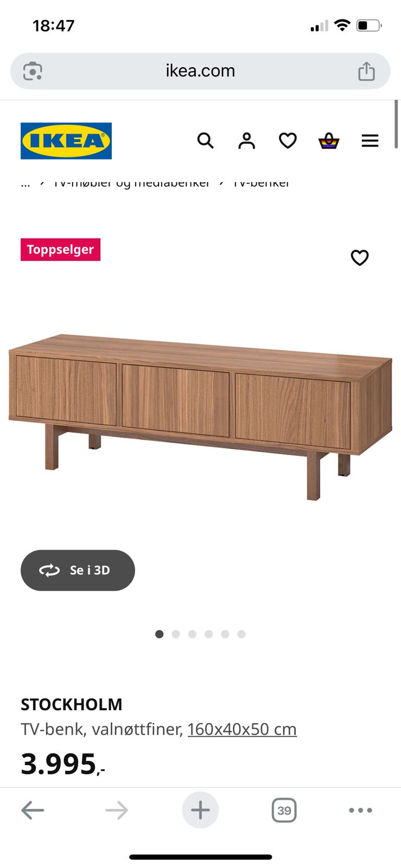Open the browser three-dot more menu
401x868 pixels.
(x=360, y=810)
